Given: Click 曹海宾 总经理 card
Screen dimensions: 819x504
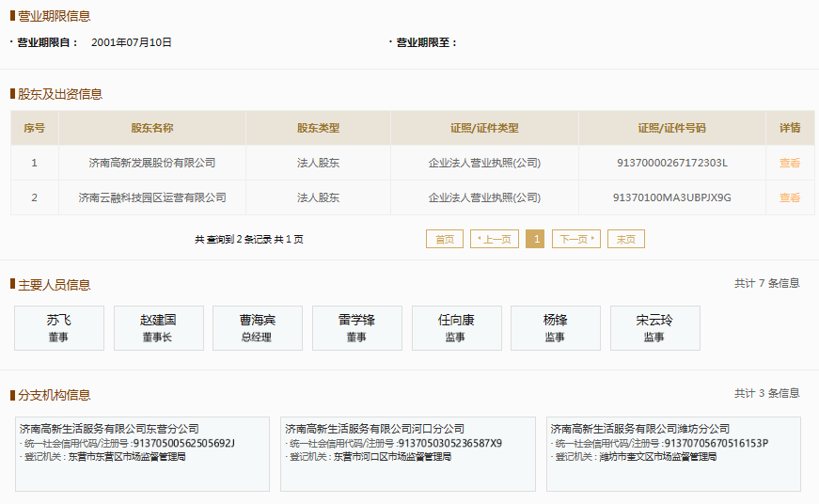Looking at the screenshot, I should pos(258,328).
